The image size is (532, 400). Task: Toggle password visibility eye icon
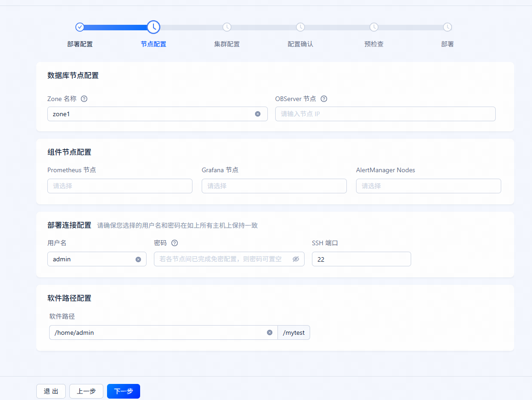coord(296,259)
